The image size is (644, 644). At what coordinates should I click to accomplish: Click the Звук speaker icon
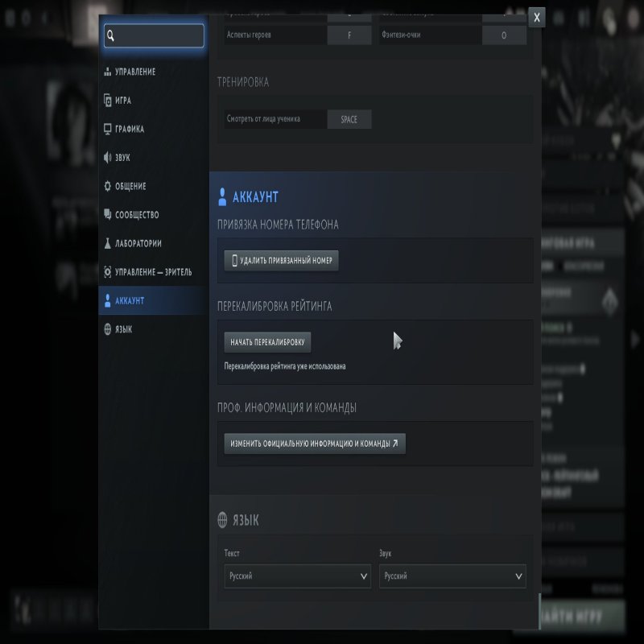click(108, 158)
